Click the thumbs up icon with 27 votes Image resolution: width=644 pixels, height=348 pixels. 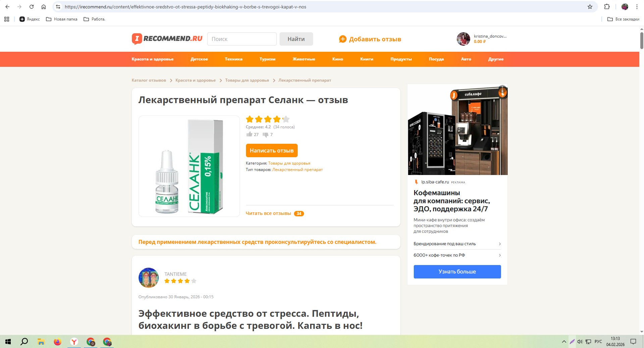[249, 134]
